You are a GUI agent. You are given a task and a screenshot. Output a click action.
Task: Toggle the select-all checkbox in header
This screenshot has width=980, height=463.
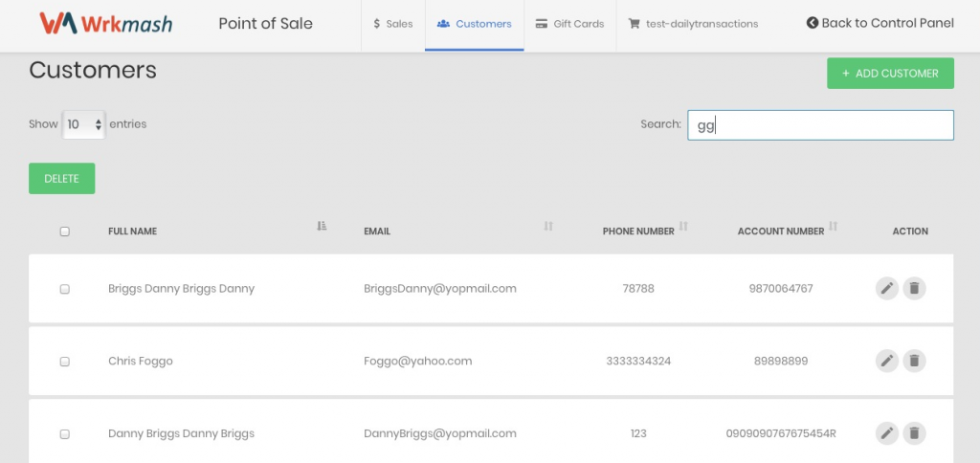pos(65,231)
